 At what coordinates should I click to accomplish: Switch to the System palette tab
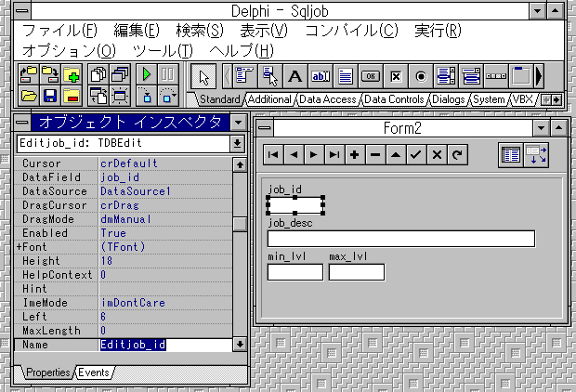(489, 99)
